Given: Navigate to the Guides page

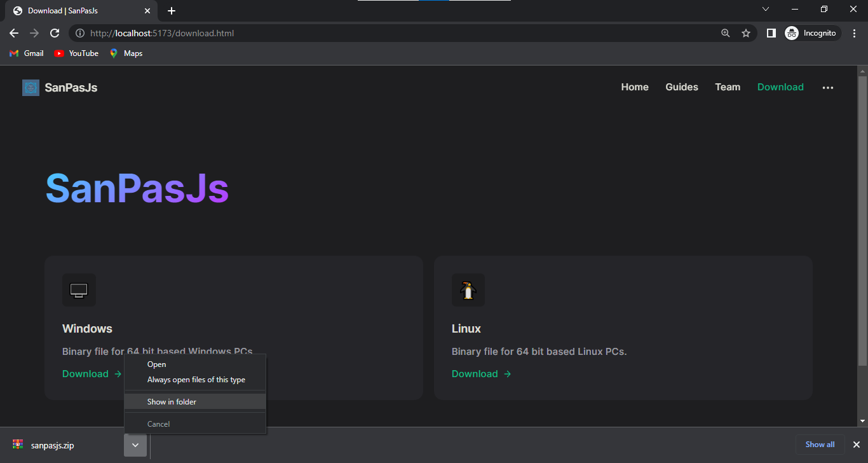Looking at the screenshot, I should click(x=681, y=87).
